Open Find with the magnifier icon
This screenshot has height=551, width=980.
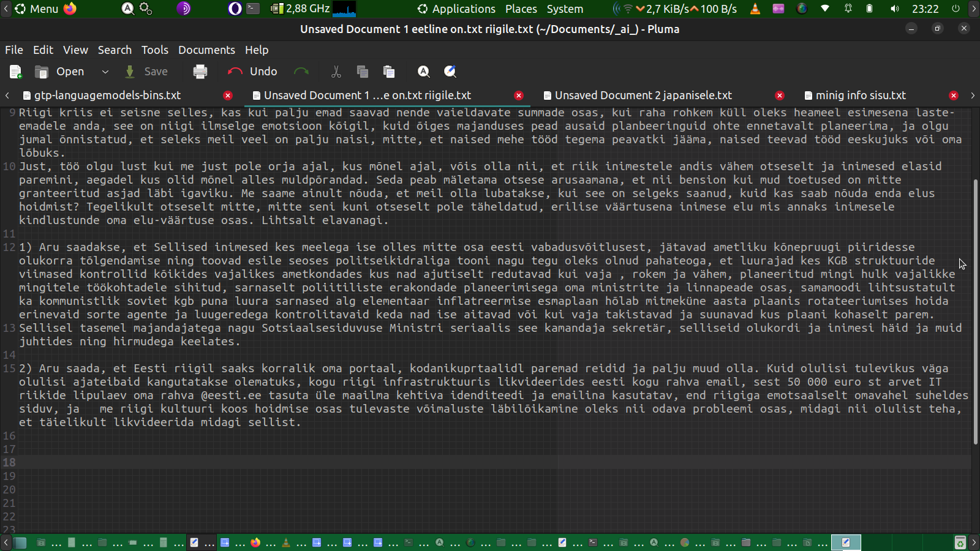click(x=423, y=72)
